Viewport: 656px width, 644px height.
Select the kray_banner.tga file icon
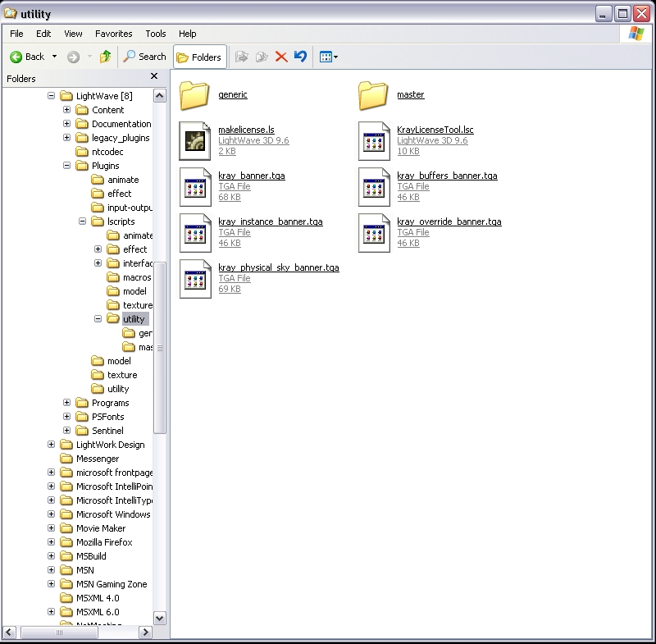tap(195, 186)
